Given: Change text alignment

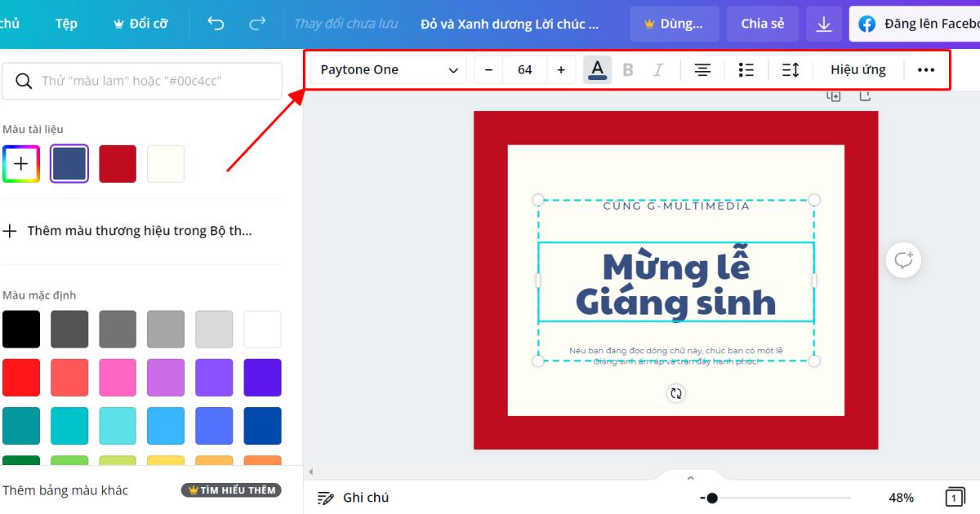Looking at the screenshot, I should click(x=702, y=69).
